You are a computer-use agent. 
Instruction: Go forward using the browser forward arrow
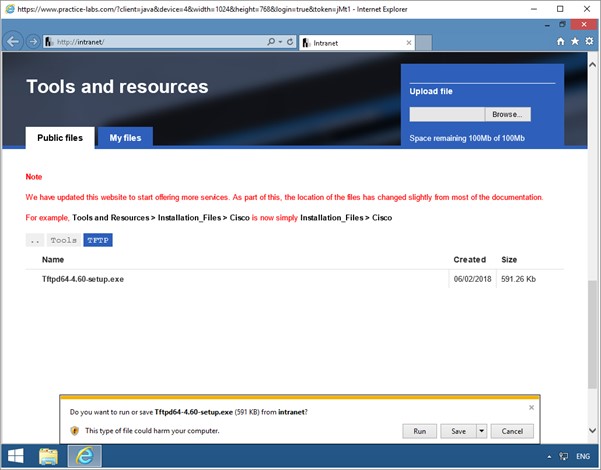(x=33, y=41)
